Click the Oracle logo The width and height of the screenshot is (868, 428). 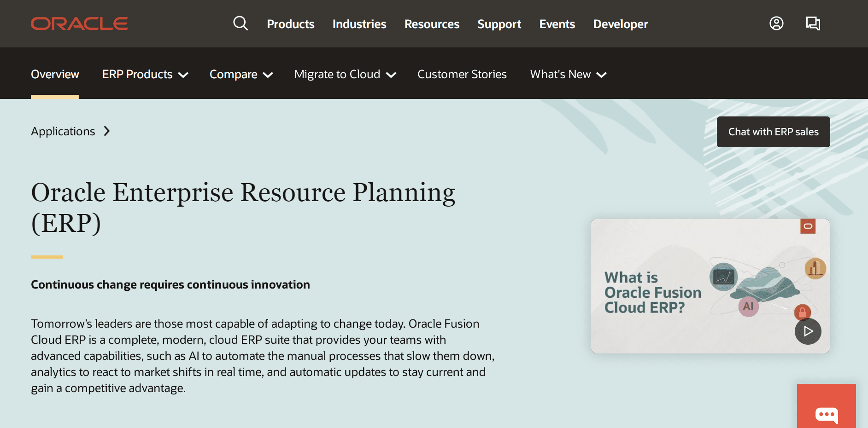[x=79, y=24]
